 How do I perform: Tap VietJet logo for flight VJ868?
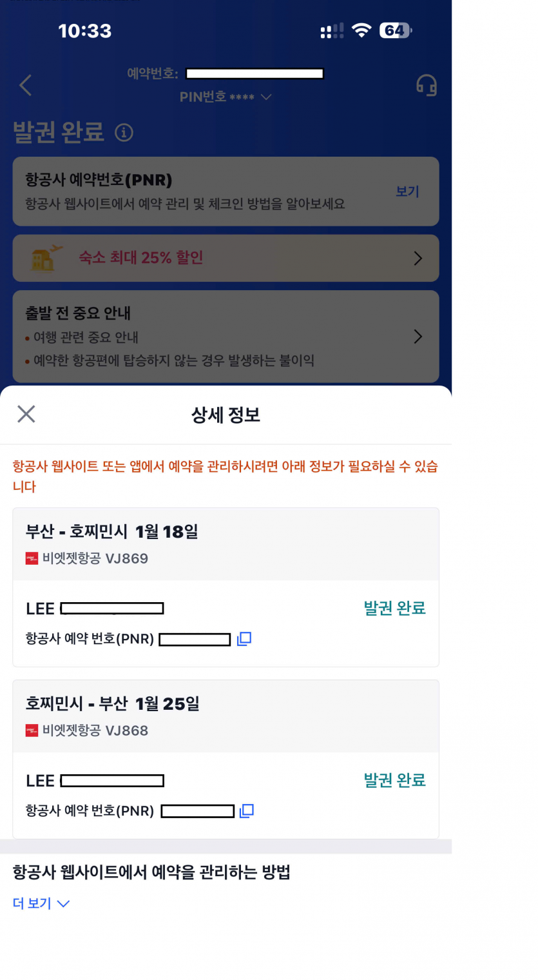(x=32, y=730)
